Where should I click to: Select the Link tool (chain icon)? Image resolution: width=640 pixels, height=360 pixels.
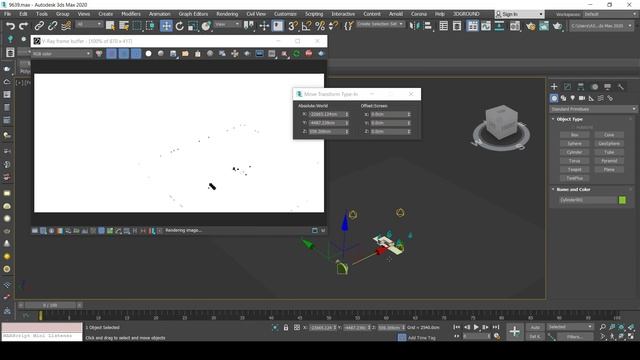(x=39, y=26)
